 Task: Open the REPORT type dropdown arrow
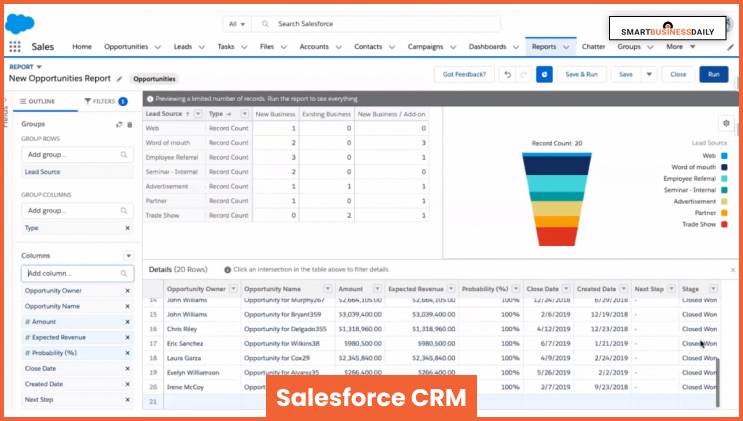point(39,67)
